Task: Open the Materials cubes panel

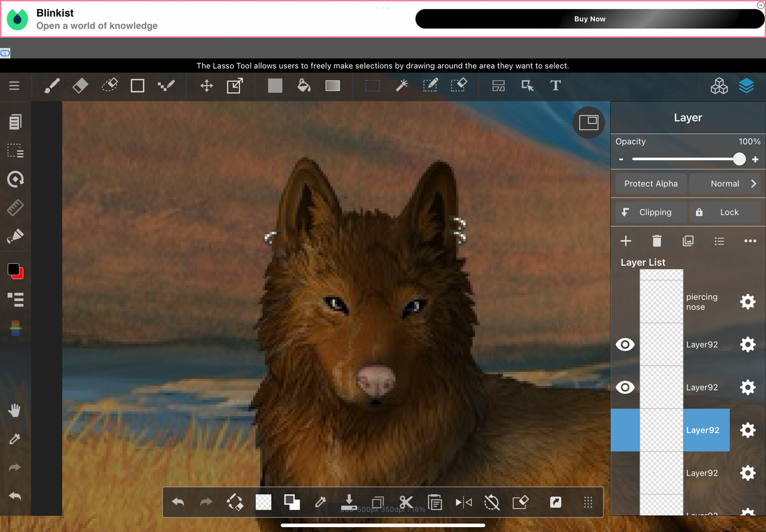Action: click(719, 86)
